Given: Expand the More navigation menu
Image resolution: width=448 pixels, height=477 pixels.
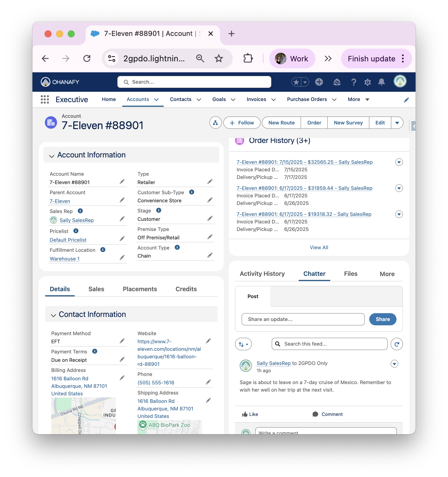Looking at the screenshot, I should tap(359, 99).
